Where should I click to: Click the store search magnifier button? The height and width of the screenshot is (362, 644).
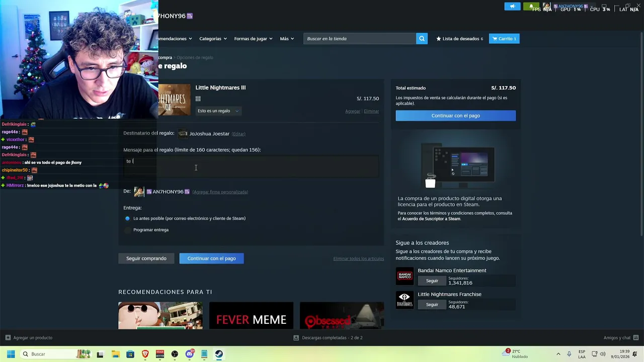coord(422,39)
